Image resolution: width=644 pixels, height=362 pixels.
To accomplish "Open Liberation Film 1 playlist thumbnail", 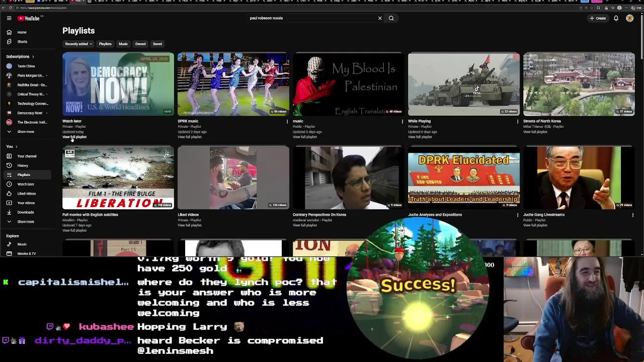I will point(118,178).
